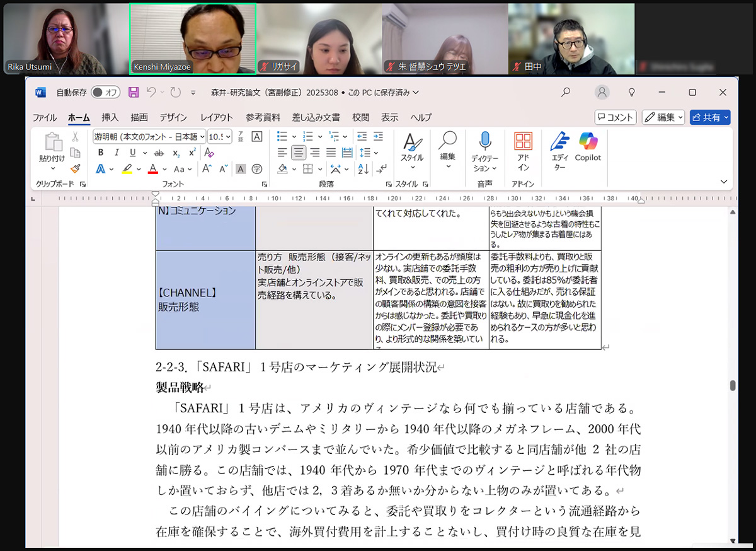Click the Sort A-Z icon
The width and height of the screenshot is (756, 551).
pos(364,169)
